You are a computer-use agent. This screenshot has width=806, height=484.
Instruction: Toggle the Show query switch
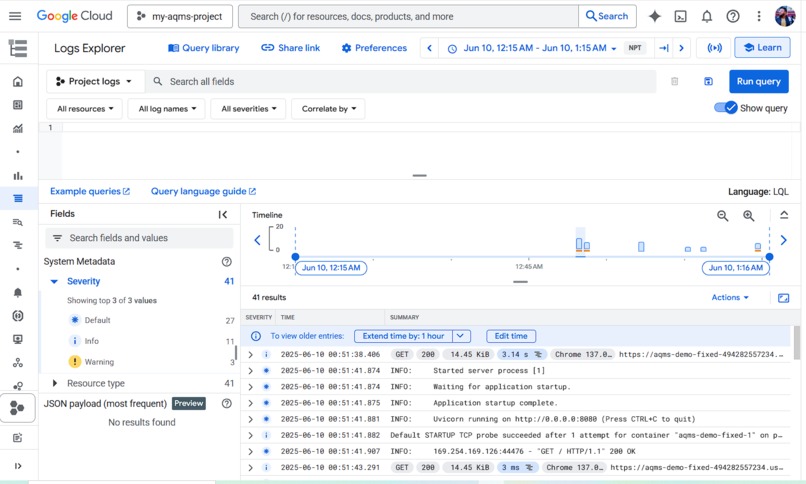coord(726,108)
